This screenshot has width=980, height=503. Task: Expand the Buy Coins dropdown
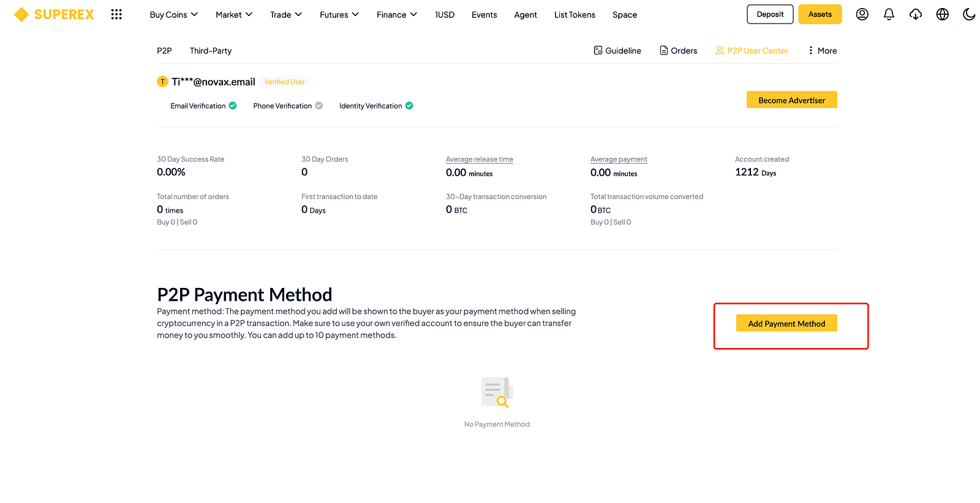click(174, 15)
